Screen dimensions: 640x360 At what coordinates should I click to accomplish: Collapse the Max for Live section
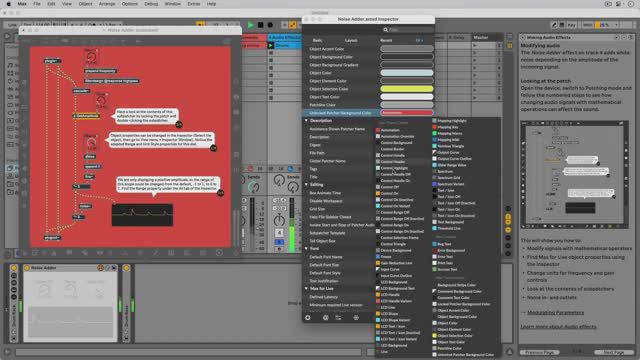[x=307, y=289]
